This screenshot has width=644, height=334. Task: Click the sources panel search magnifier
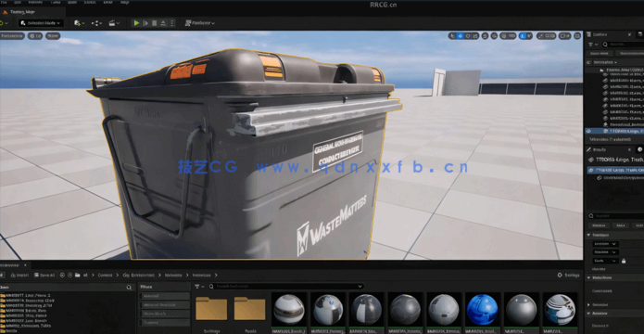pos(129,288)
